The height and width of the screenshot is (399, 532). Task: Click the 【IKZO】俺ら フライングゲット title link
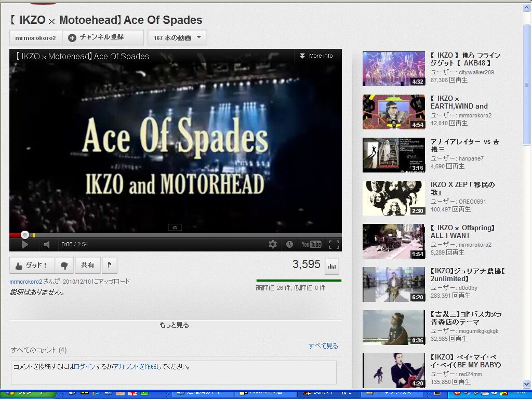click(x=465, y=59)
